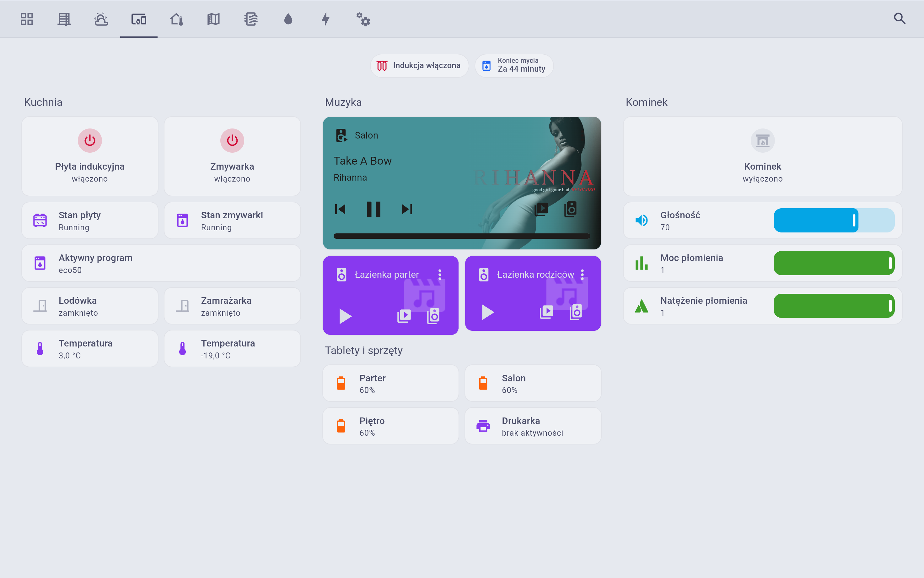
Task: Open speaker grouping for Łazienka rodziców
Action: click(576, 312)
